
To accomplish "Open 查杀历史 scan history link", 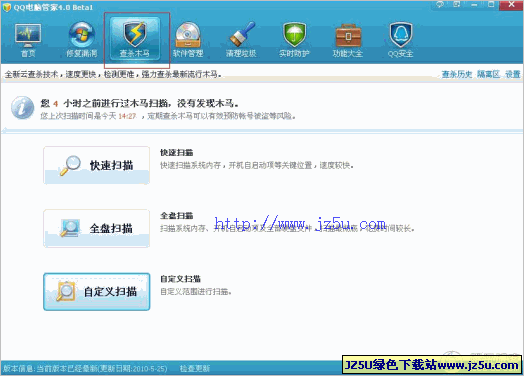I will (x=457, y=74).
